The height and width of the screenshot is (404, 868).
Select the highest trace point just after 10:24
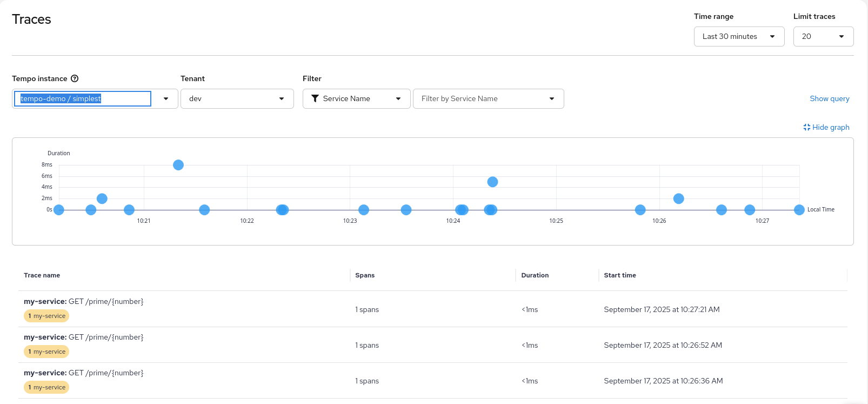tap(492, 182)
